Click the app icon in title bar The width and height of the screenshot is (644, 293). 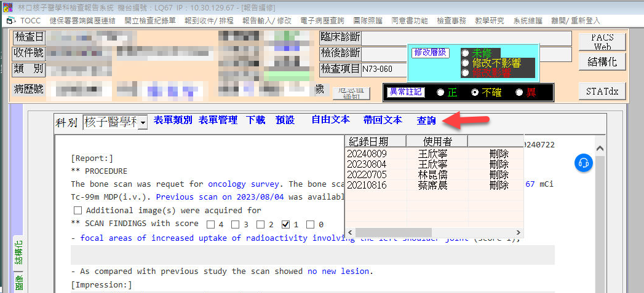pos(7,7)
